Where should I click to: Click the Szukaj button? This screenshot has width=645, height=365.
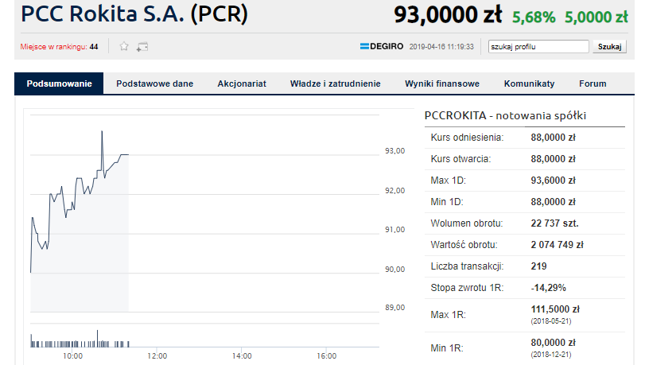coord(610,46)
